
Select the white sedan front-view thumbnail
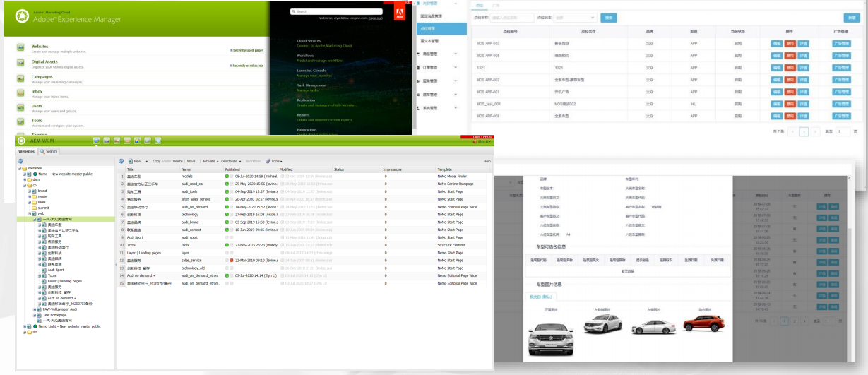[551, 340]
